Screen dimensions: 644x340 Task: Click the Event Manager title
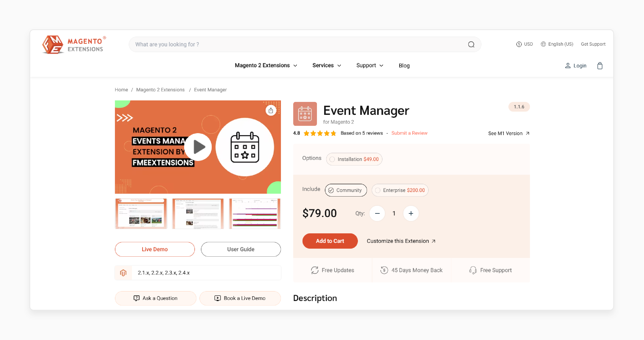366,111
